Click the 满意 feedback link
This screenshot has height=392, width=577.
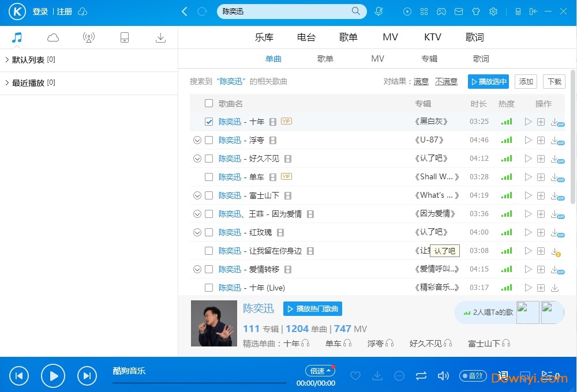click(x=421, y=81)
